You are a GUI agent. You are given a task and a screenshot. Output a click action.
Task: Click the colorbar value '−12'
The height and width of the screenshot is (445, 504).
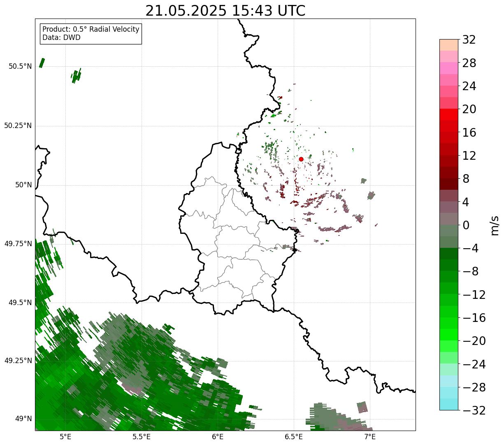tap(474, 295)
